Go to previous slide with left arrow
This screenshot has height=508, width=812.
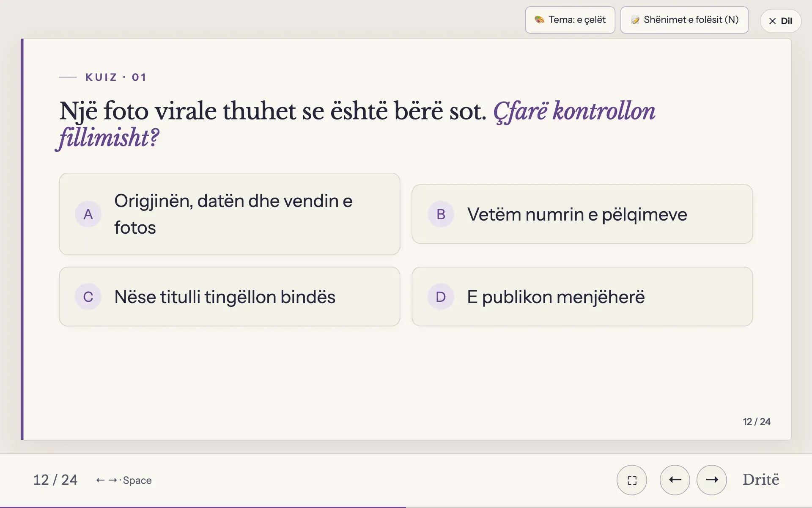[675, 480]
